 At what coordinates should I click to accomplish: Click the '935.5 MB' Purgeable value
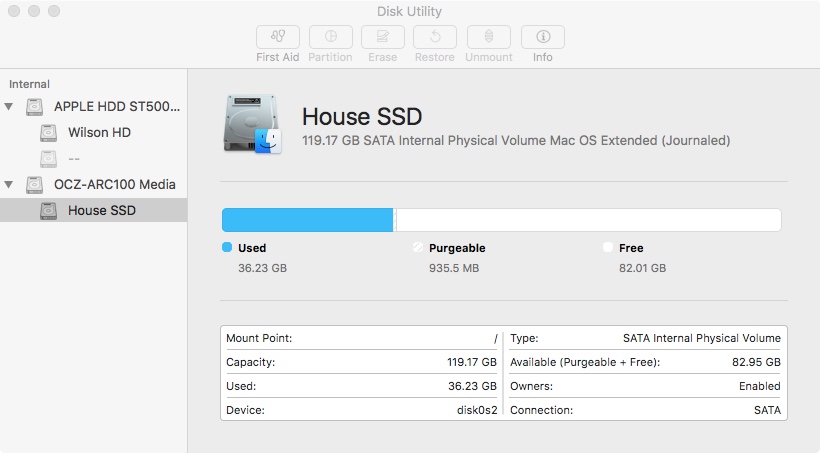point(454,268)
